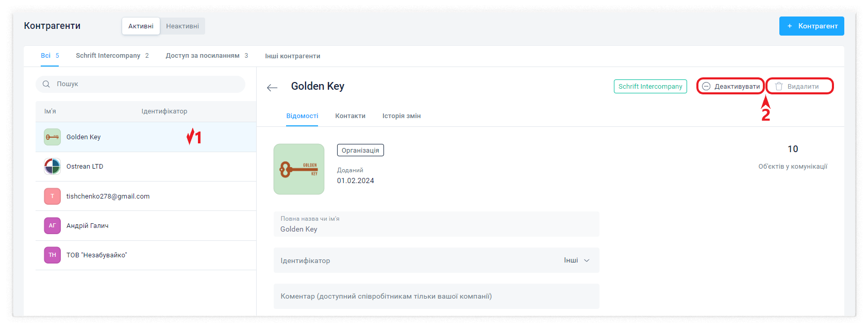The width and height of the screenshot is (868, 328).
Task: Click the ТН avatar icon
Action: 52,255
